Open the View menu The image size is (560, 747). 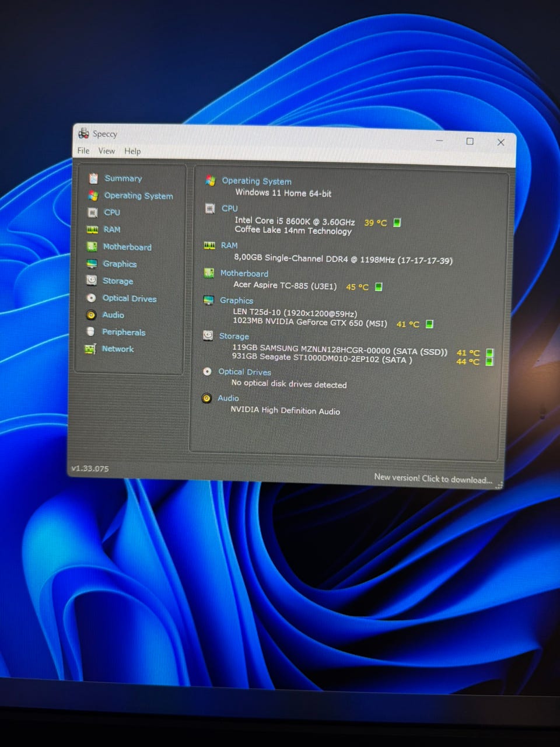(x=106, y=151)
